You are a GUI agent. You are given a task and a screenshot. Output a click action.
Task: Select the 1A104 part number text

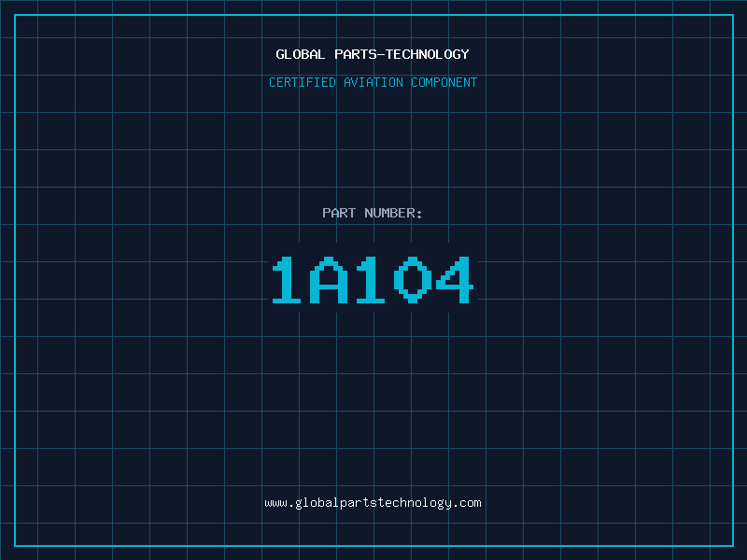tap(373, 281)
